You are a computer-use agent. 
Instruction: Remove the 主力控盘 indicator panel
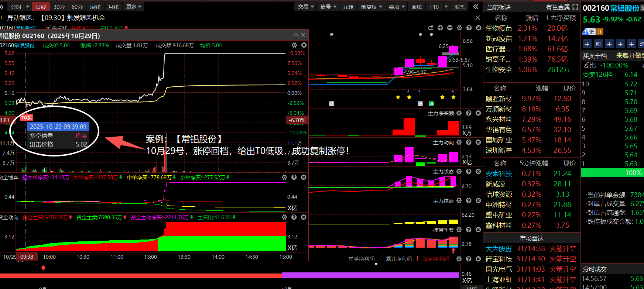479,201
